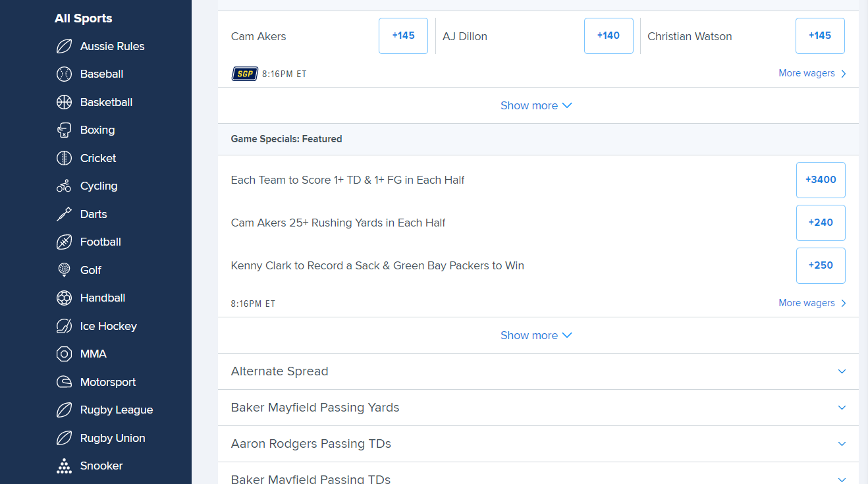868x484 pixels.
Task: Go to Baseball section
Action: [x=101, y=74]
